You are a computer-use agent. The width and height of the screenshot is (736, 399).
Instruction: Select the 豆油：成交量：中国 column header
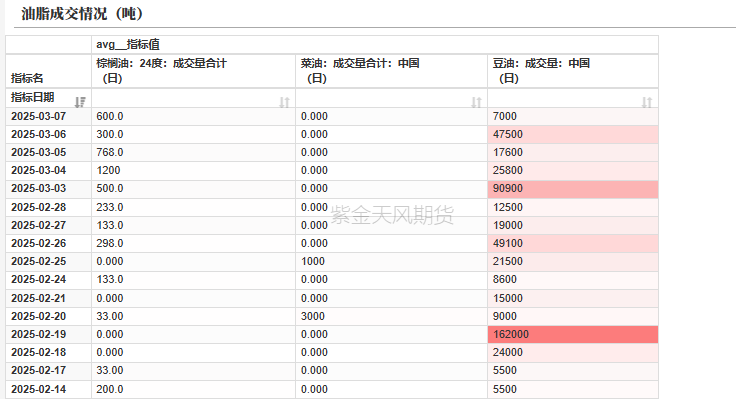573,71
